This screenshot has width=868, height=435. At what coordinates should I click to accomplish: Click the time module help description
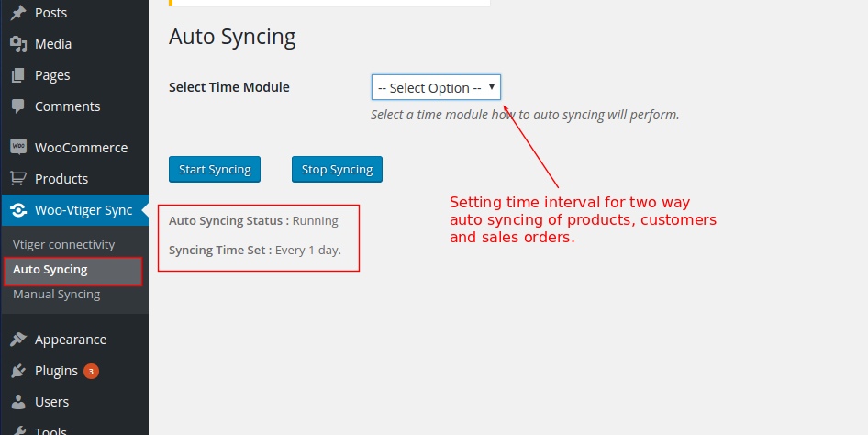[x=525, y=115]
